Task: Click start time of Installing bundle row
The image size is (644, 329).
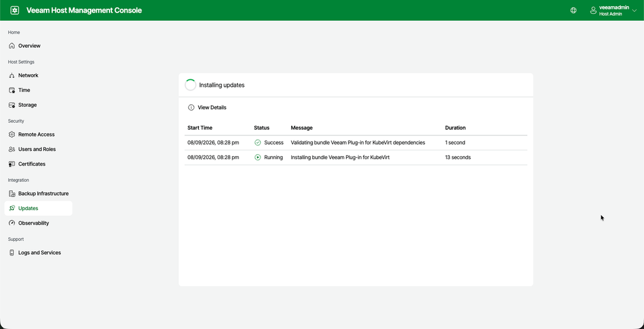Action: [213, 157]
